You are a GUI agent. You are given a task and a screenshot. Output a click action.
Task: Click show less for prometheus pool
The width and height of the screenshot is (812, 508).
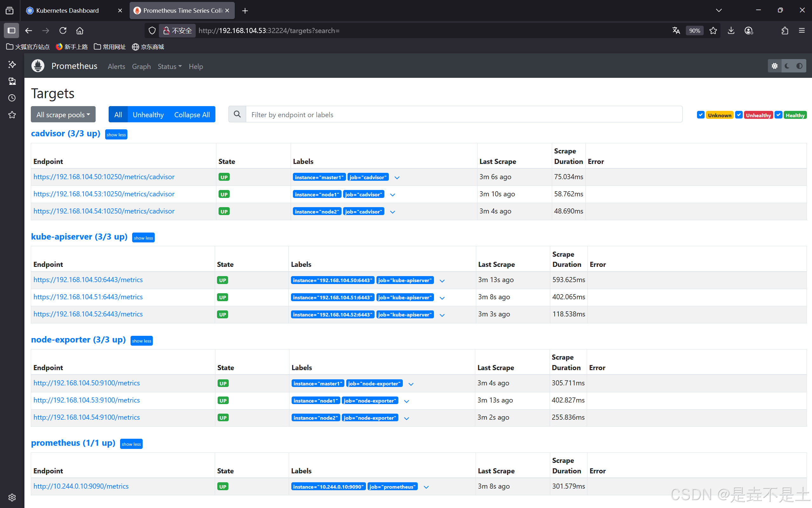pos(131,444)
